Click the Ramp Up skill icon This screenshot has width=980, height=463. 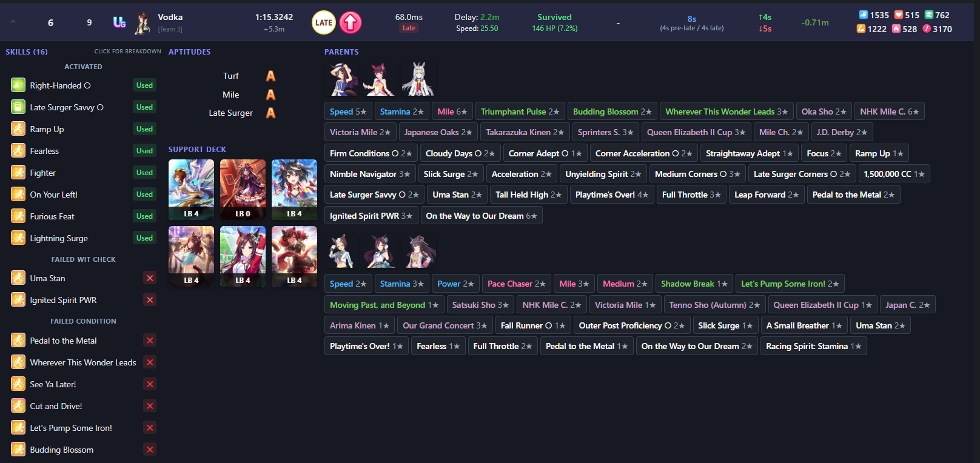[18, 129]
